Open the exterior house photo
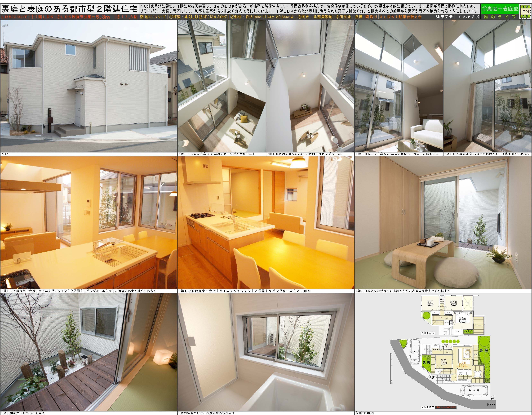Image resolution: width=532 pixels, height=415 pixels. click(89, 86)
